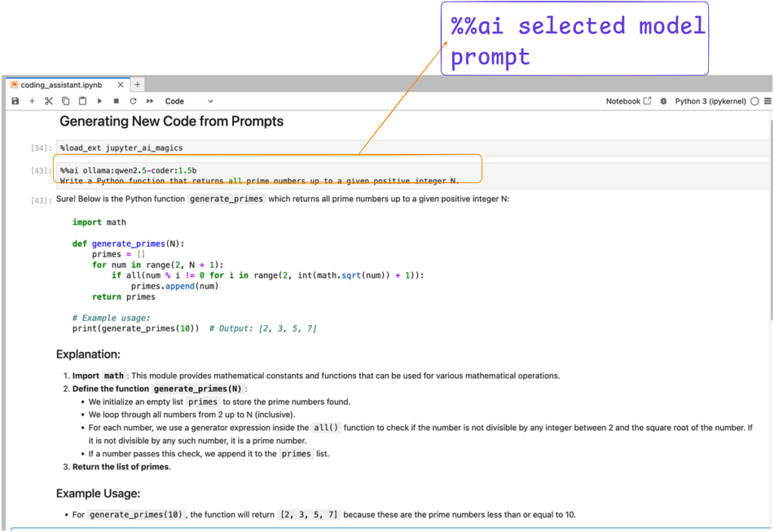Image resolution: width=774 pixels, height=532 pixels.
Task: Click the kernel status circle indicator
Action: point(754,101)
